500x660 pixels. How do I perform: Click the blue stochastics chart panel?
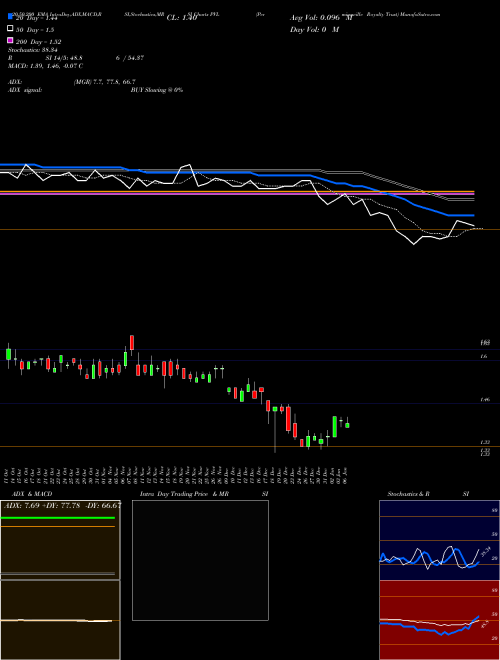[x=439, y=540]
